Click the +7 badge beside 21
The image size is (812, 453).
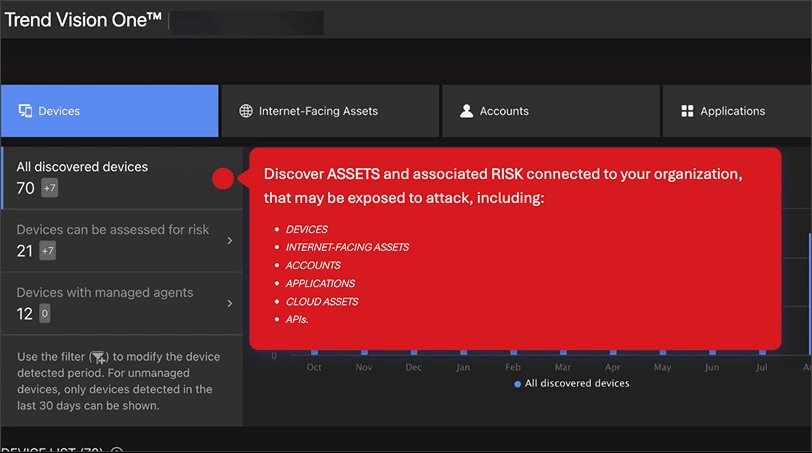[48, 251]
